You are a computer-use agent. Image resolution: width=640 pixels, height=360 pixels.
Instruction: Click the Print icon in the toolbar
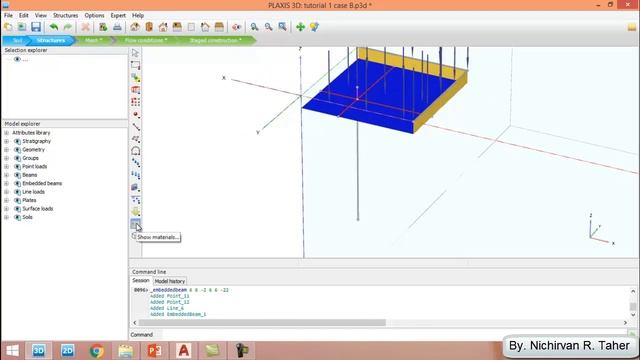pos(117,27)
